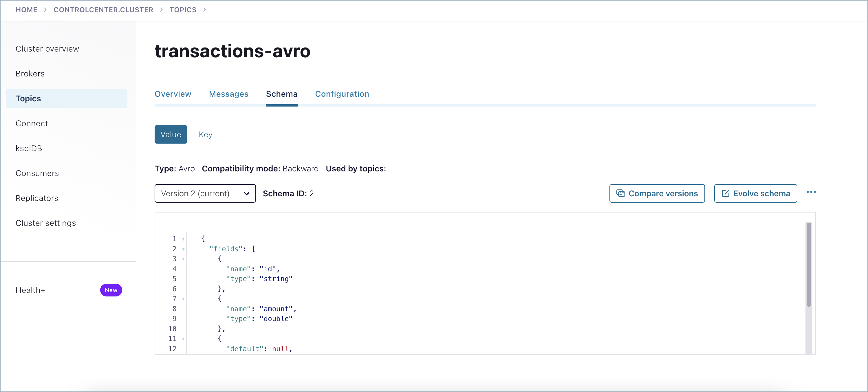Screen dimensions: 868x392
Task: Open Cluster settings in the sidebar
Action: (x=45, y=223)
